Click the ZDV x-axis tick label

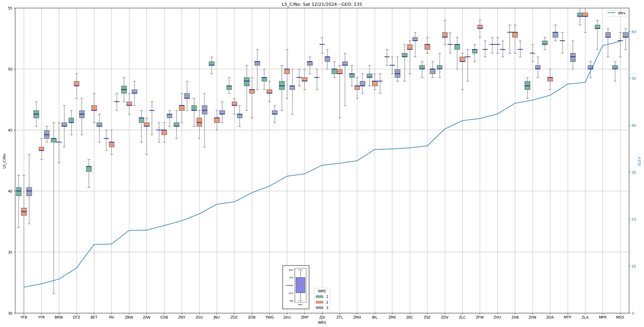[445, 317]
